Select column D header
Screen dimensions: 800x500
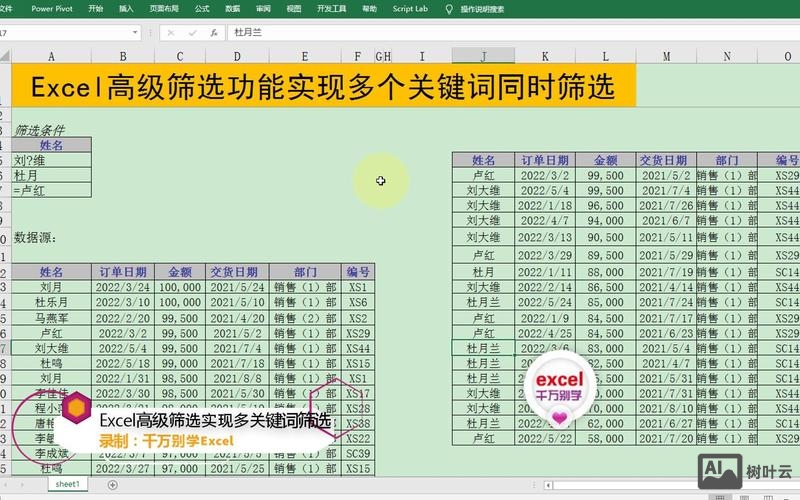pyautogui.click(x=237, y=56)
